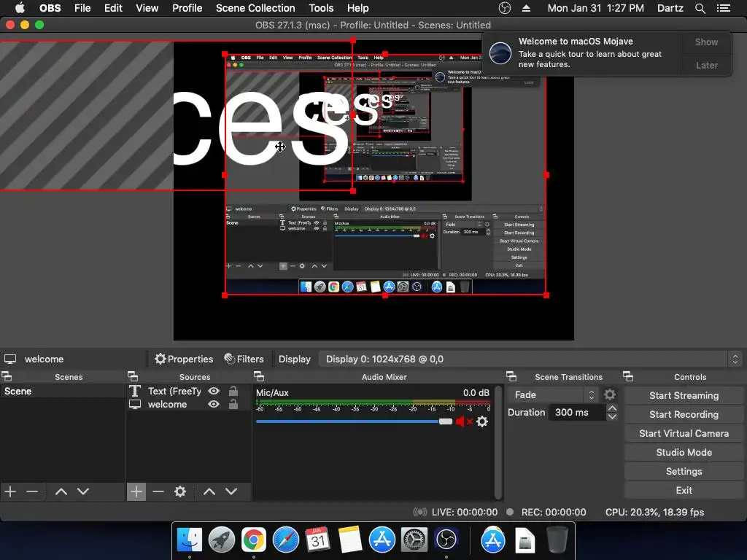This screenshot has width=747, height=560.
Task: Click the Audio Mixer vertical scrollbar
Action: [x=498, y=443]
